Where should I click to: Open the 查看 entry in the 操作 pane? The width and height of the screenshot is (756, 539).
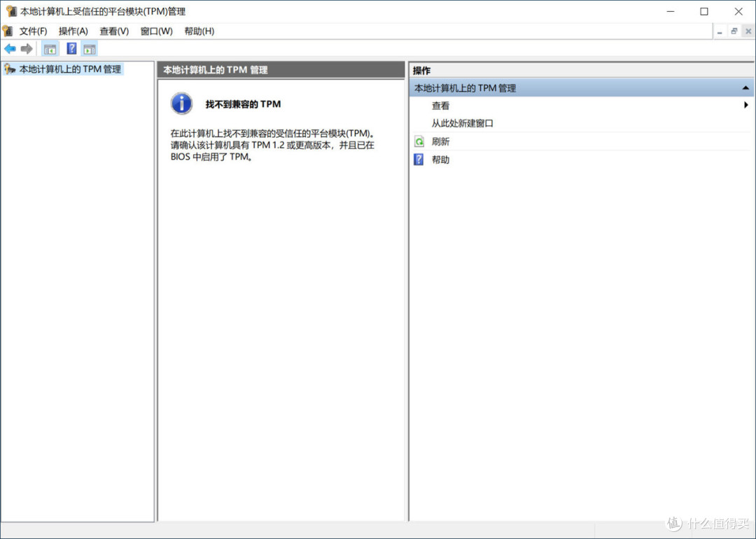click(441, 106)
